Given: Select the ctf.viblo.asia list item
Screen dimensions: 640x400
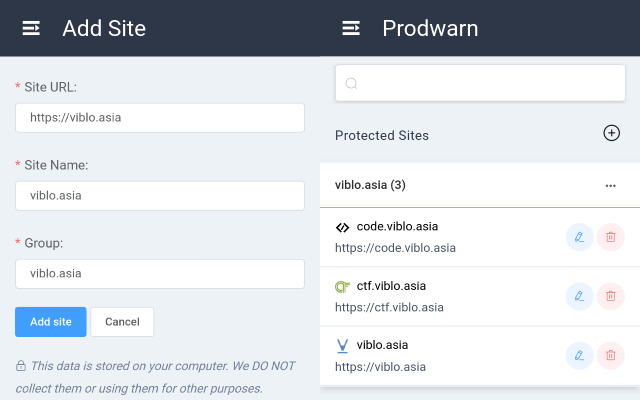Looking at the screenshot, I should 440,296.
